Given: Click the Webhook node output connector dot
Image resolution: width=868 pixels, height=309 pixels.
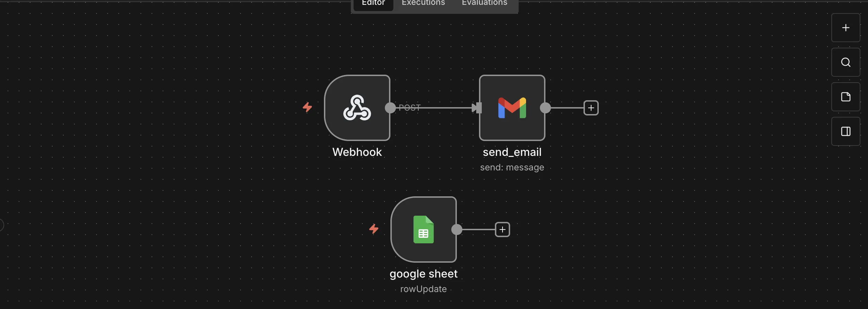Looking at the screenshot, I should click(x=390, y=108).
